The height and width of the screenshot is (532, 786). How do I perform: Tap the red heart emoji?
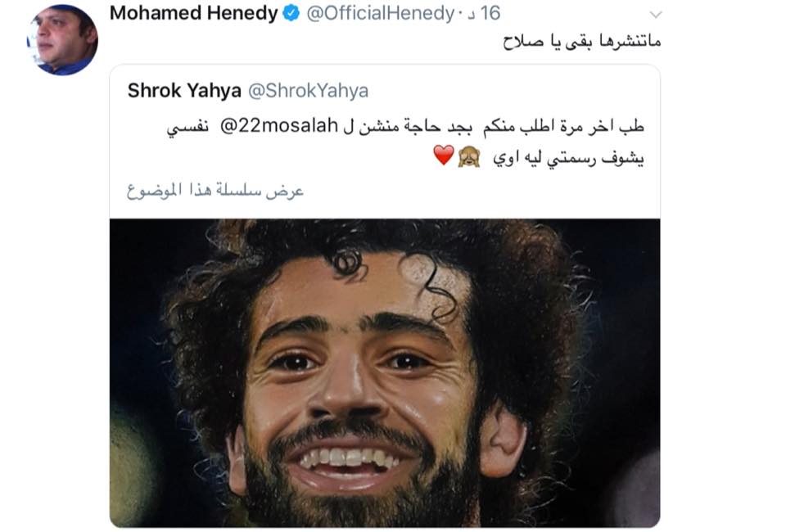coord(444,156)
